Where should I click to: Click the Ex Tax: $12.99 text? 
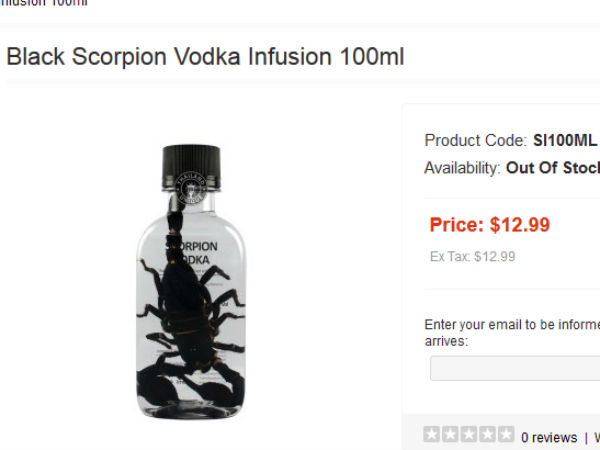click(472, 256)
